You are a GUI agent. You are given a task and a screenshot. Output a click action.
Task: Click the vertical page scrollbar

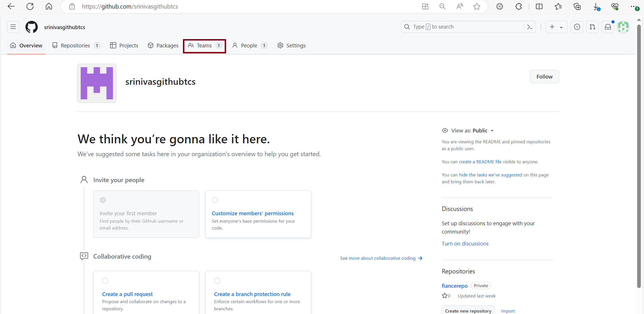pos(639,157)
